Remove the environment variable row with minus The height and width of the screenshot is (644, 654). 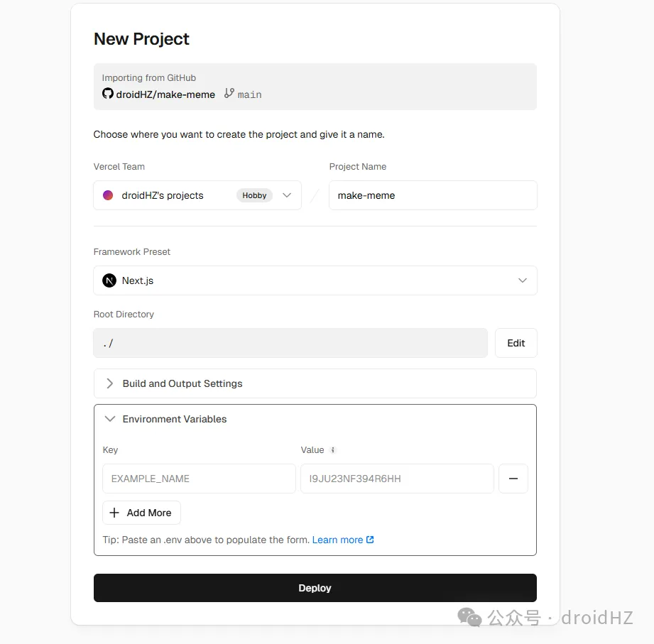(x=513, y=479)
